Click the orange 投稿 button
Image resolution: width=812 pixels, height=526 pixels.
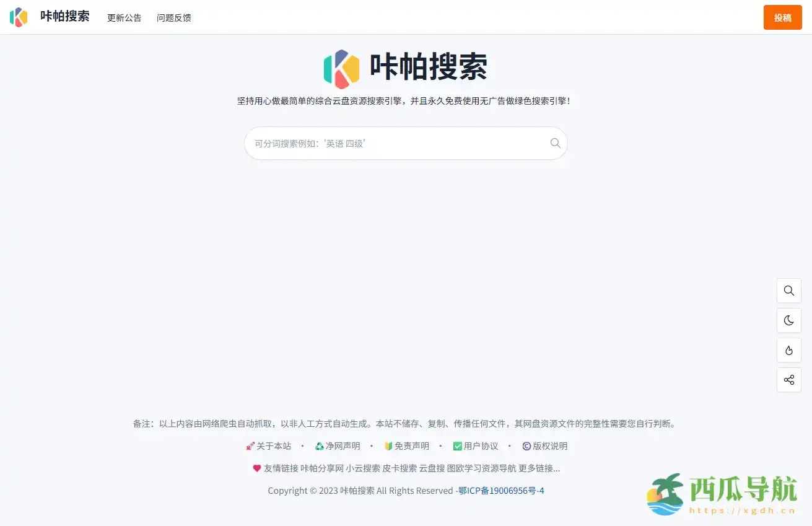click(x=782, y=17)
